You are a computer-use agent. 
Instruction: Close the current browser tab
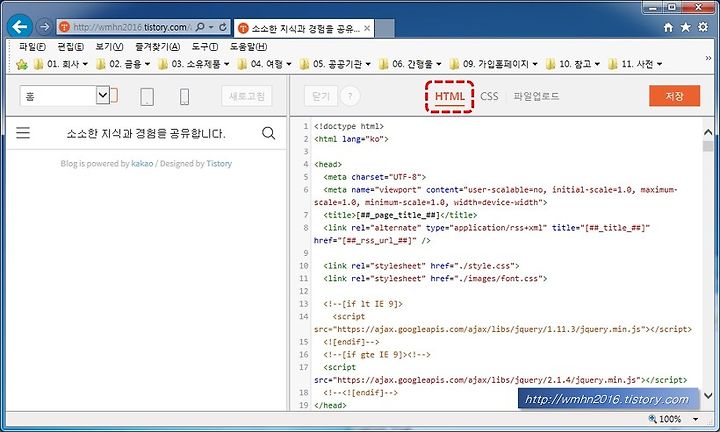(367, 28)
